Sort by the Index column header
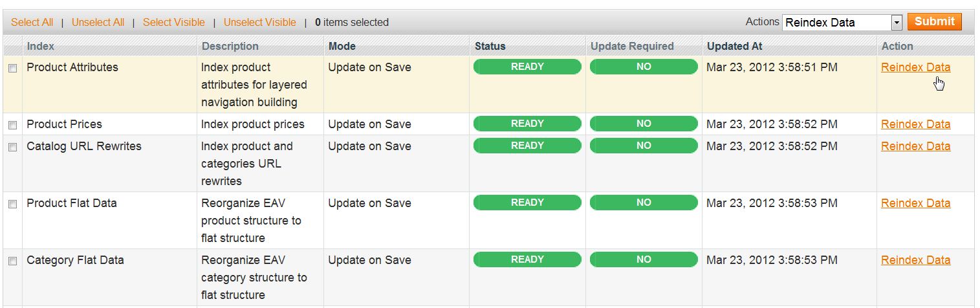The height and width of the screenshot is (308, 980). (x=41, y=47)
